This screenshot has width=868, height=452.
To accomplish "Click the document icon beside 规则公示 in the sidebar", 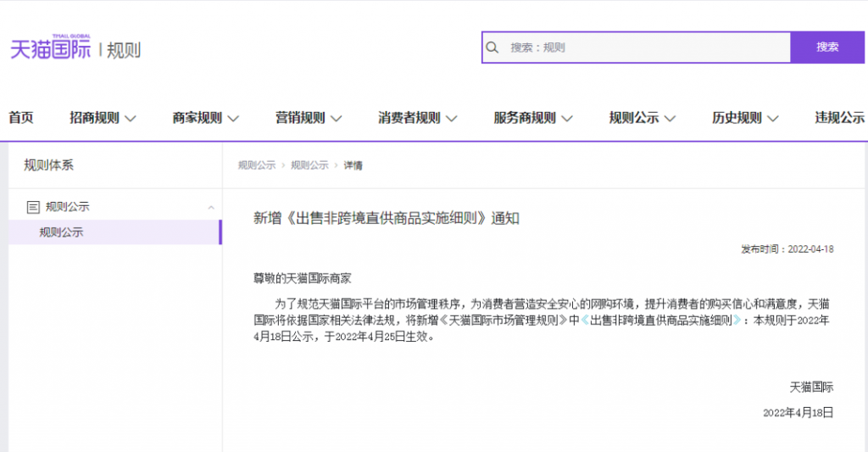I will (x=33, y=207).
